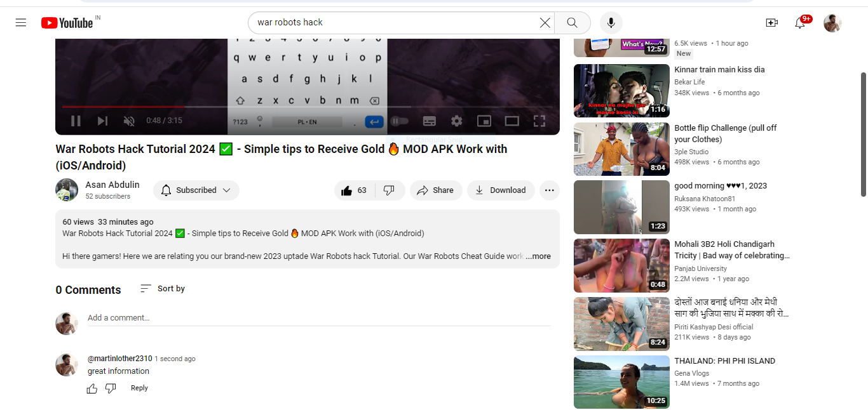868x410 pixels.
Task: Open account avatar menu in header
Action: tap(832, 23)
